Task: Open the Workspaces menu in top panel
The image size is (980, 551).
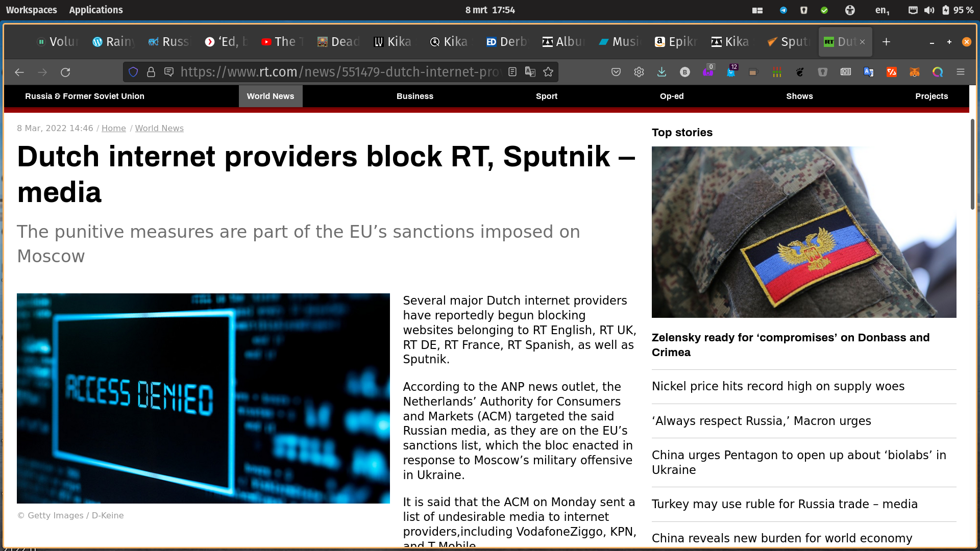Action: pyautogui.click(x=32, y=10)
